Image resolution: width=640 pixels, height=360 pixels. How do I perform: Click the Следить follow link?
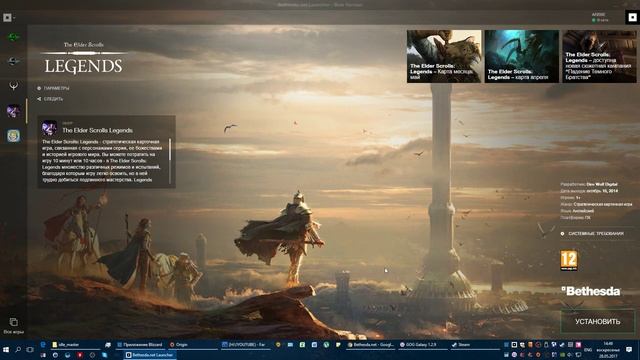[x=50, y=99]
